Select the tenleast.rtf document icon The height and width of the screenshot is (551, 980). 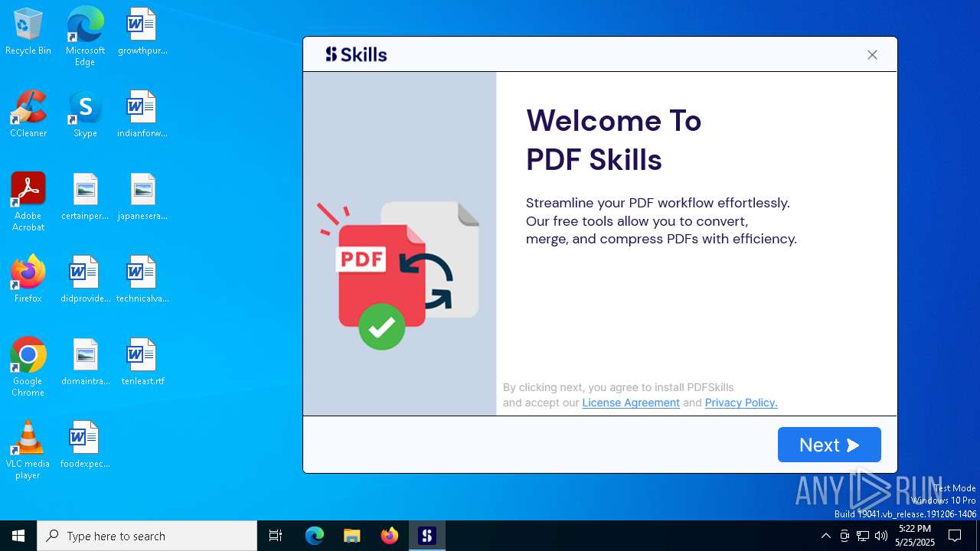pos(142,363)
